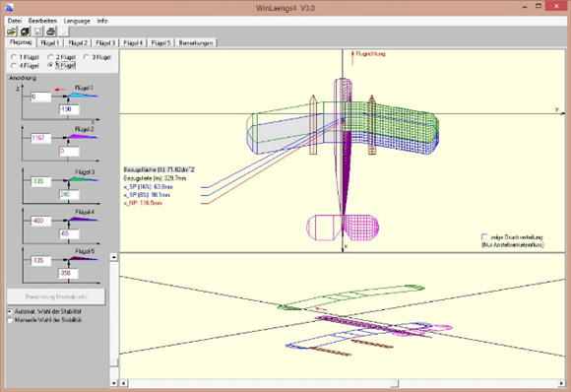
Task: Click the grayed-out save disk icon
Action: point(37,32)
